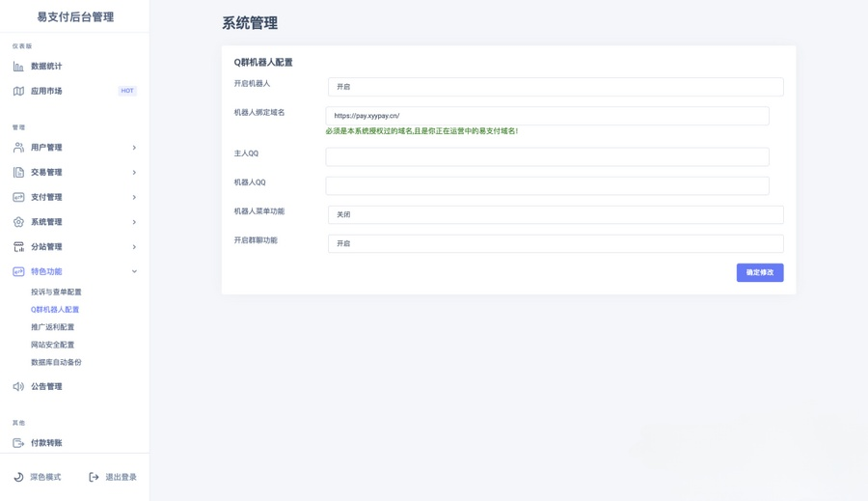
Task: Click the green domain hint text
Action: 421,131
